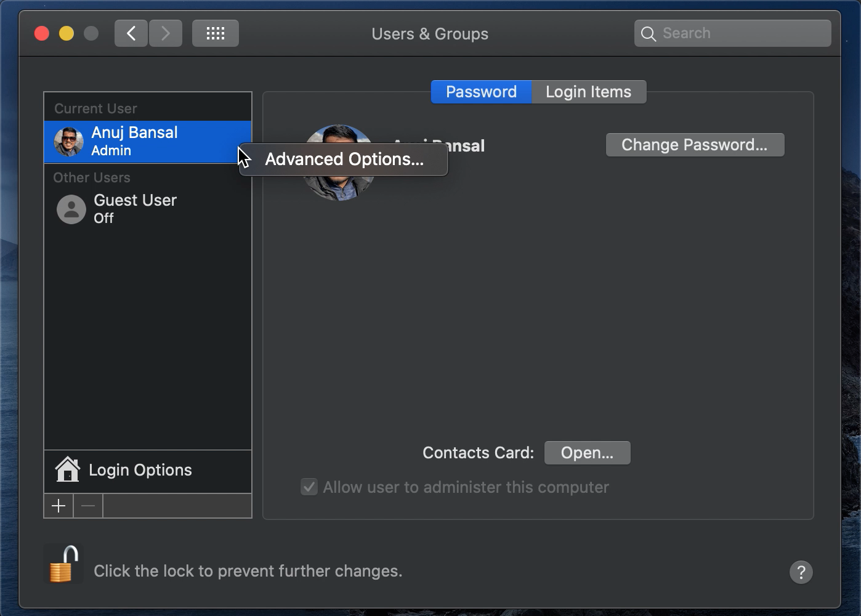The image size is (861, 616).
Task: Choose Advanced Options from the context menu
Action: point(344,159)
